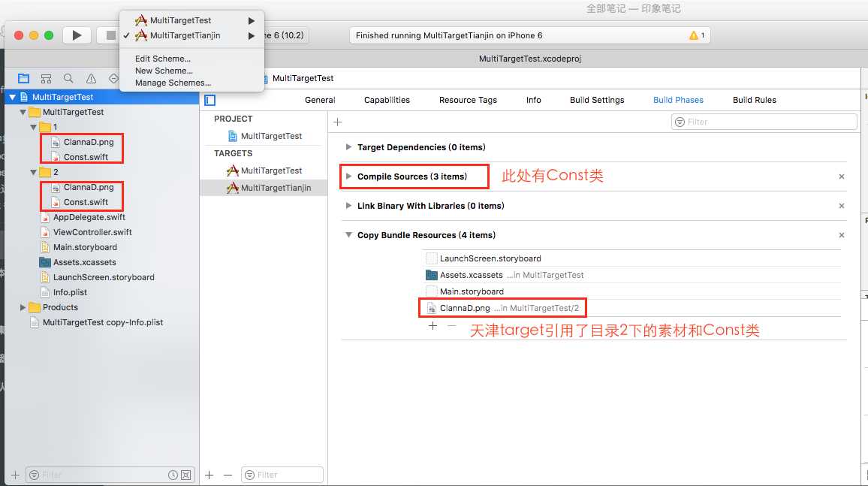Collapse folder 2 in navigator
Screen dimensions: 868x486
(x=33, y=173)
